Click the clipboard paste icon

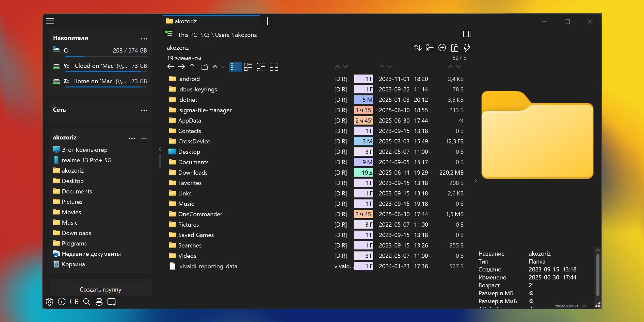click(455, 48)
